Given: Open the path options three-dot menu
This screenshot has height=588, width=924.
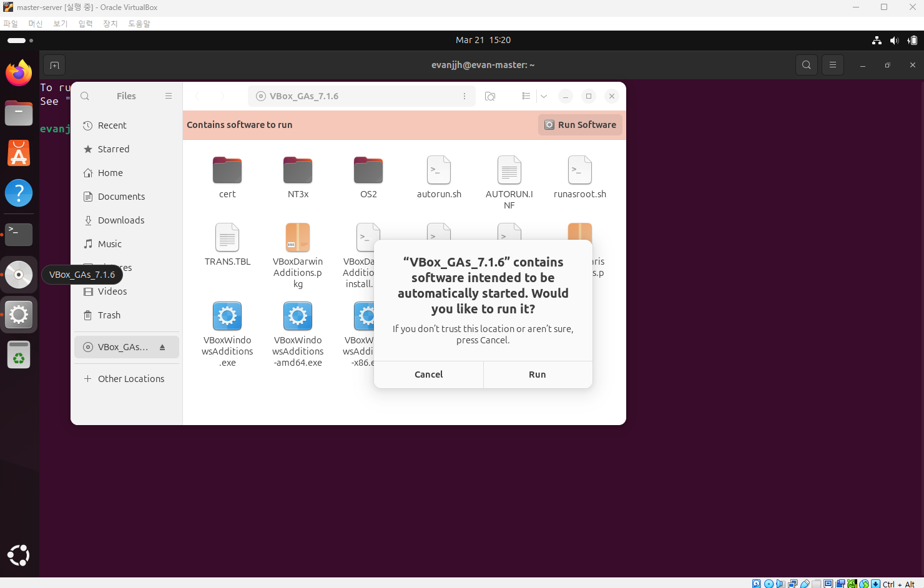Looking at the screenshot, I should pos(464,96).
